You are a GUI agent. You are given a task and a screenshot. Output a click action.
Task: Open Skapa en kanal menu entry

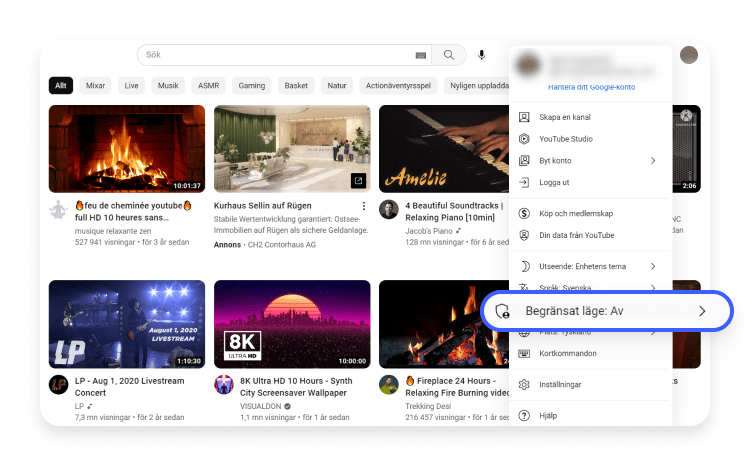[x=590, y=117]
